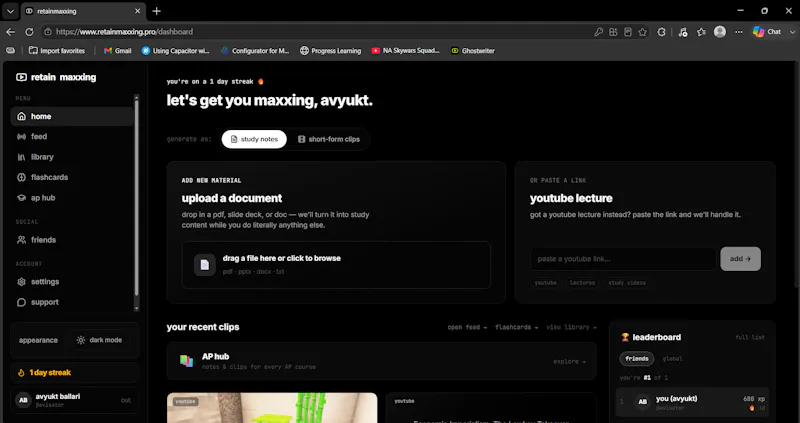The width and height of the screenshot is (800, 423).
Task: Click explore on AP hub card
Action: [x=569, y=362]
